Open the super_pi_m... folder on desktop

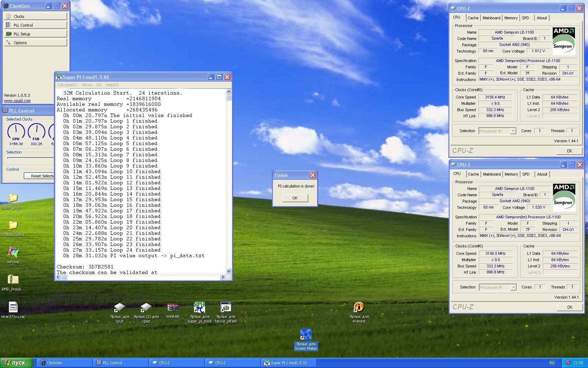click(13, 201)
